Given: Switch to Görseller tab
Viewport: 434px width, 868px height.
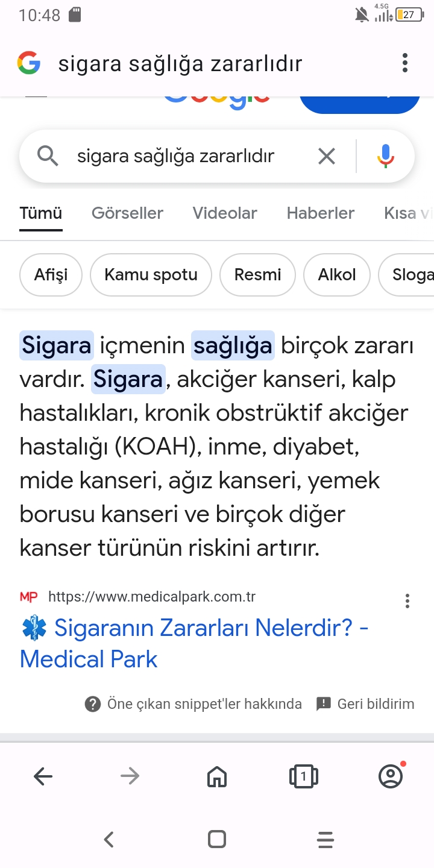Looking at the screenshot, I should point(127,213).
